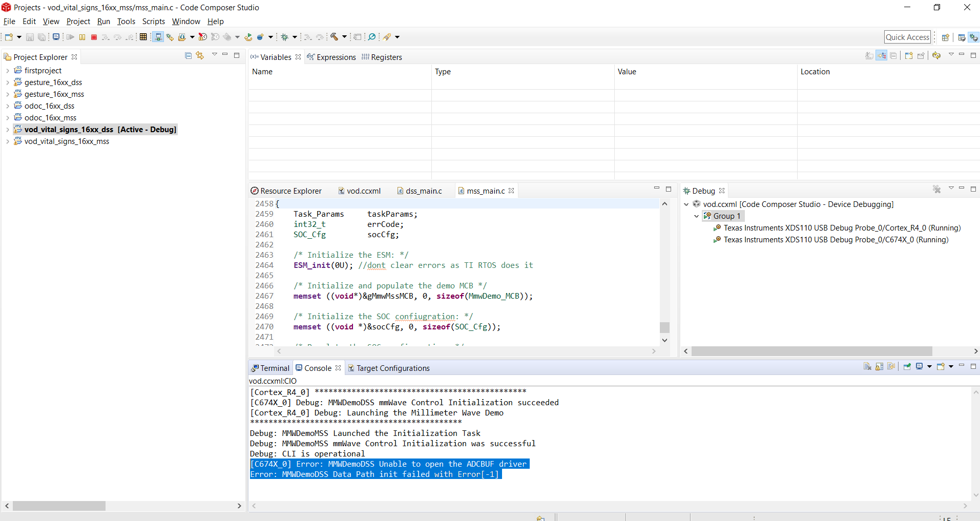Toggle Scroll Lock in Console
980x521 pixels.
coord(879,367)
